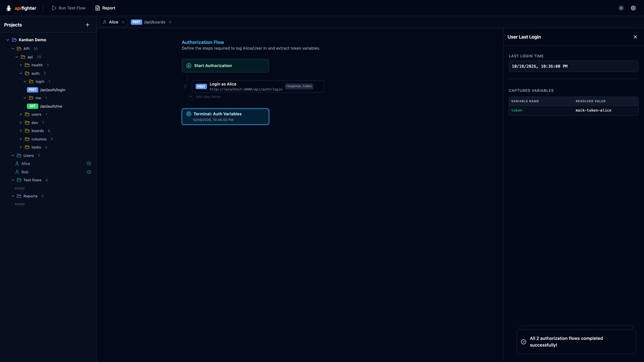Click the apifighter logo icon
Screen dimensions: 644x362
tap(9, 8)
